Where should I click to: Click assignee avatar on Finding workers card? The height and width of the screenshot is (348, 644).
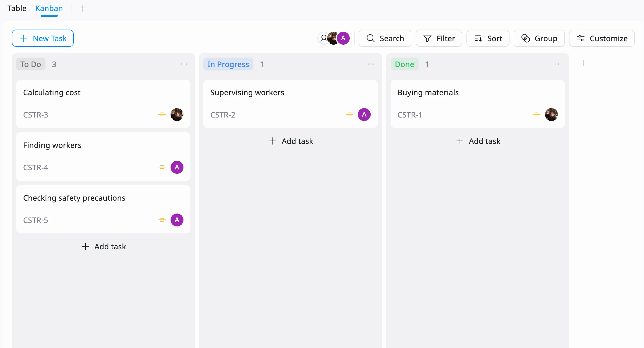coord(177,167)
